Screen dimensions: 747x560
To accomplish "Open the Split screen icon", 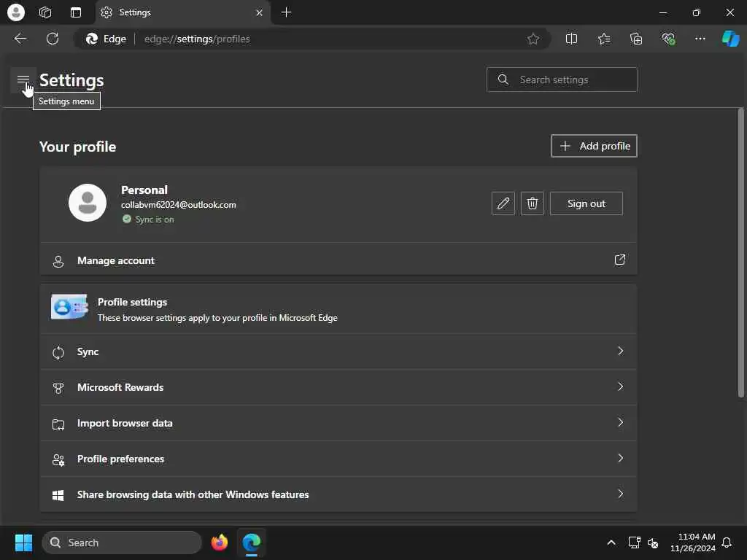I will 571,39.
